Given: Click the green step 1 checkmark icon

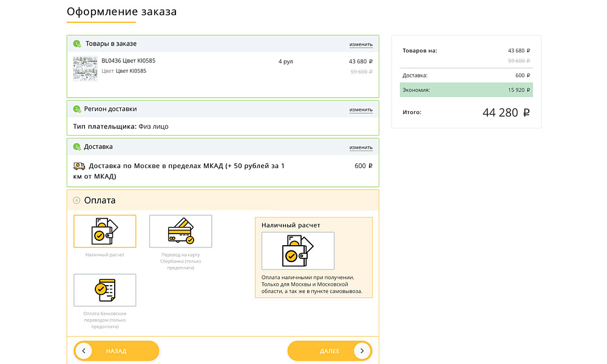Looking at the screenshot, I should (77, 44).
